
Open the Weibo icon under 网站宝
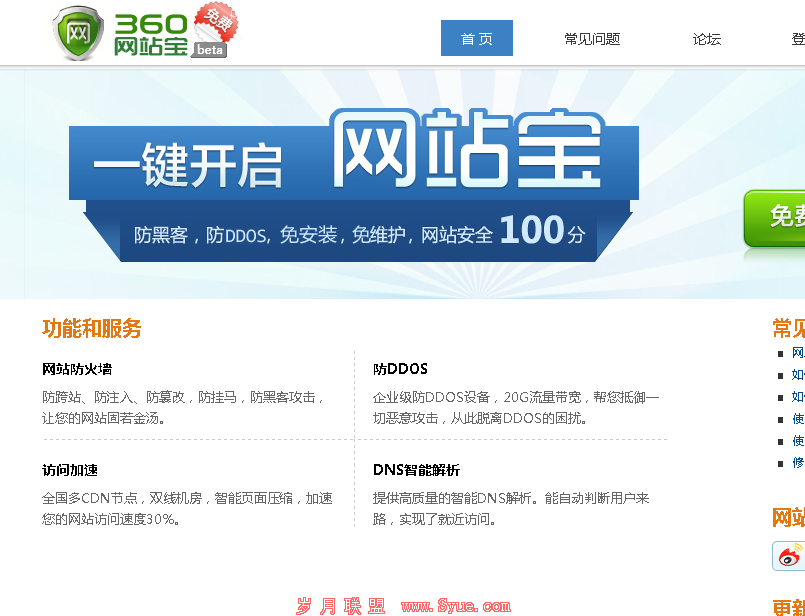coord(790,556)
